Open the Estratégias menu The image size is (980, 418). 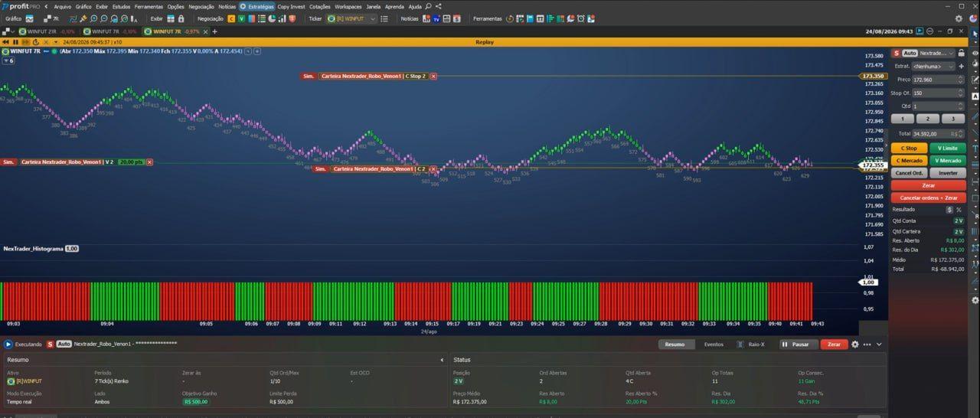tap(256, 6)
